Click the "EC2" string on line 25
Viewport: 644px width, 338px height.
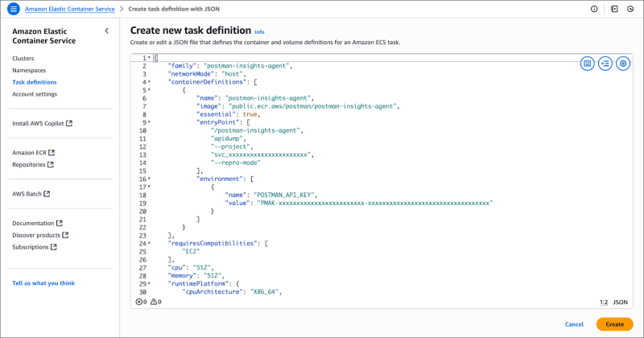click(x=191, y=251)
